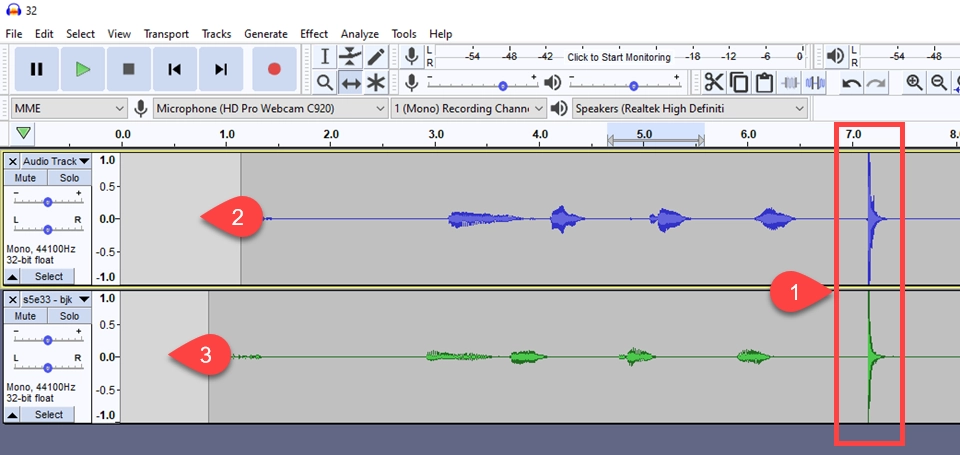Click the Cut scissors icon
The height and width of the screenshot is (455, 960).
tap(713, 82)
